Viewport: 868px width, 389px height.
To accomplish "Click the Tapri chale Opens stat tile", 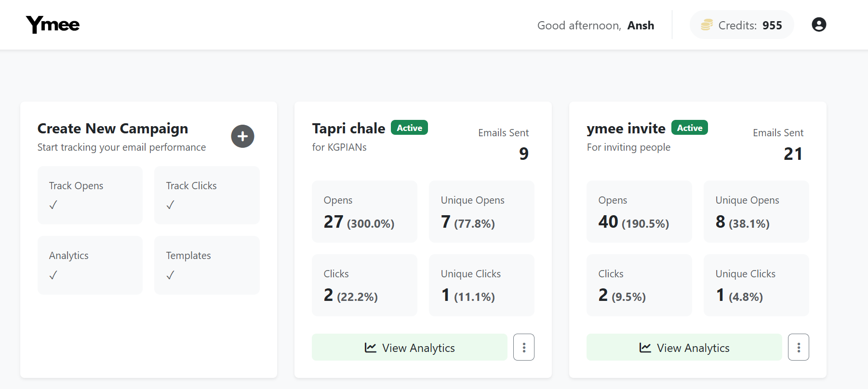I will pos(364,212).
